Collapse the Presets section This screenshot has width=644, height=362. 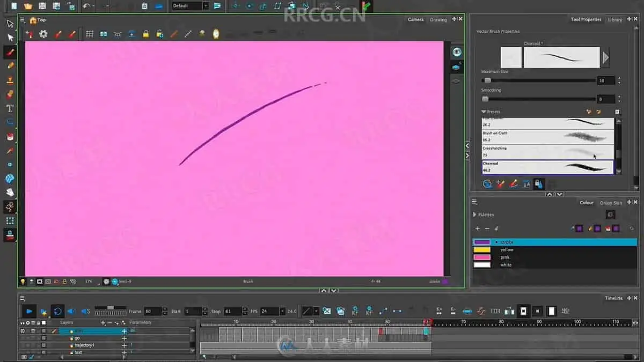[484, 112]
